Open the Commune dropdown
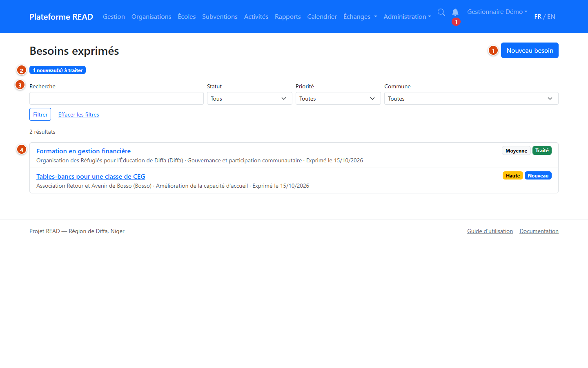Image resolution: width=588 pixels, height=368 pixels. pyautogui.click(x=471, y=99)
